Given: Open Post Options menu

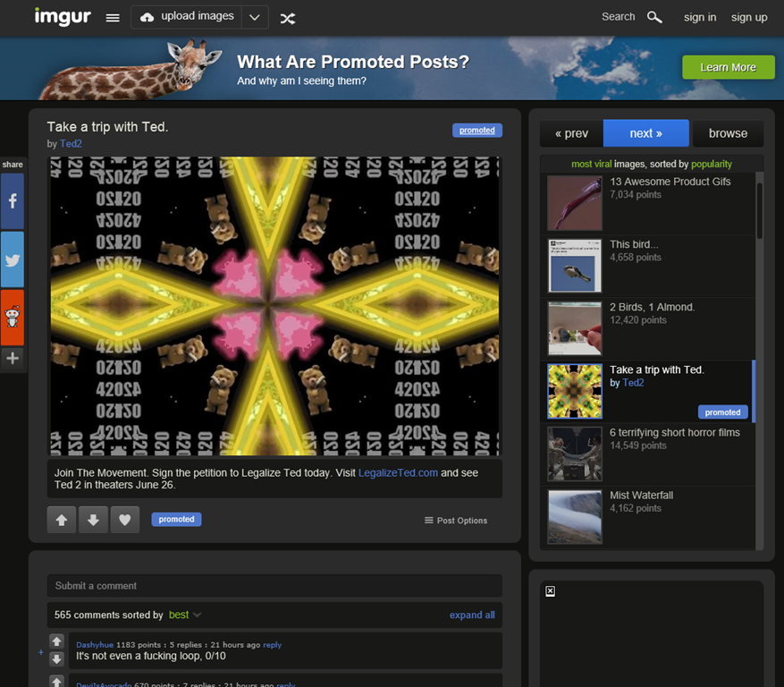Looking at the screenshot, I should pyautogui.click(x=456, y=521).
